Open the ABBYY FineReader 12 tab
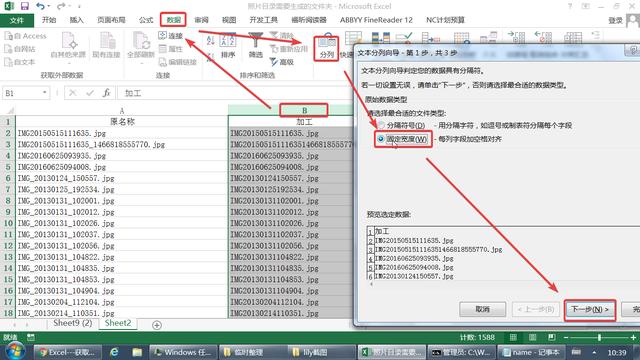 [376, 20]
